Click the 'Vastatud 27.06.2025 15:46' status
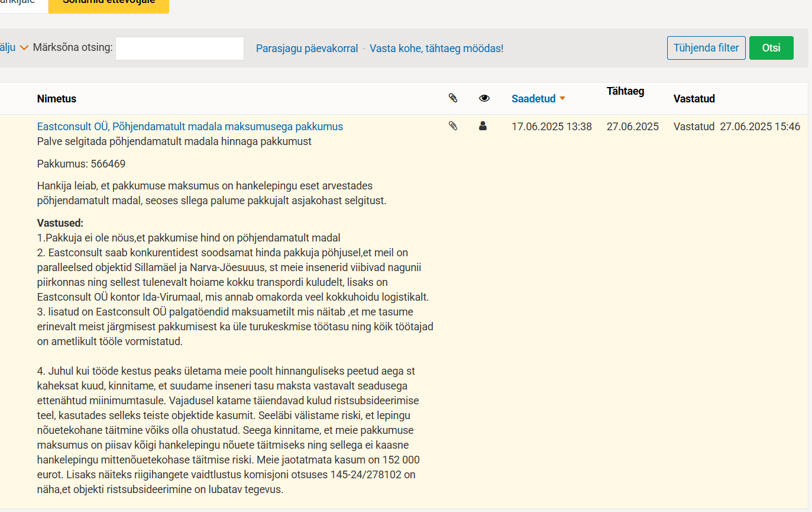 click(737, 127)
